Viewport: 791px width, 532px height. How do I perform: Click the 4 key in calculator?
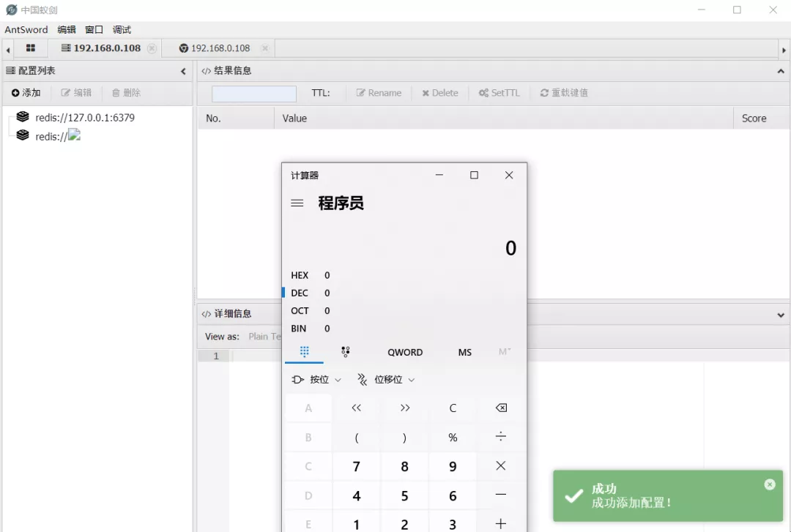click(x=356, y=495)
